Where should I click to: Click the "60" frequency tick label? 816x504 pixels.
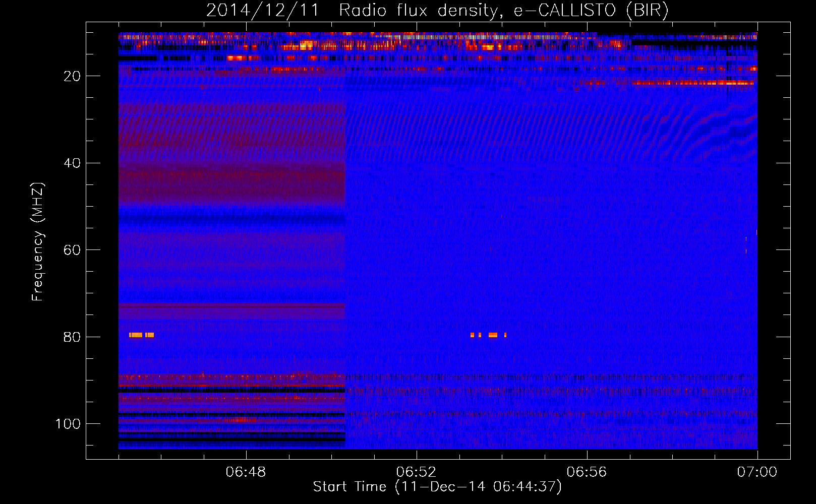click(73, 250)
